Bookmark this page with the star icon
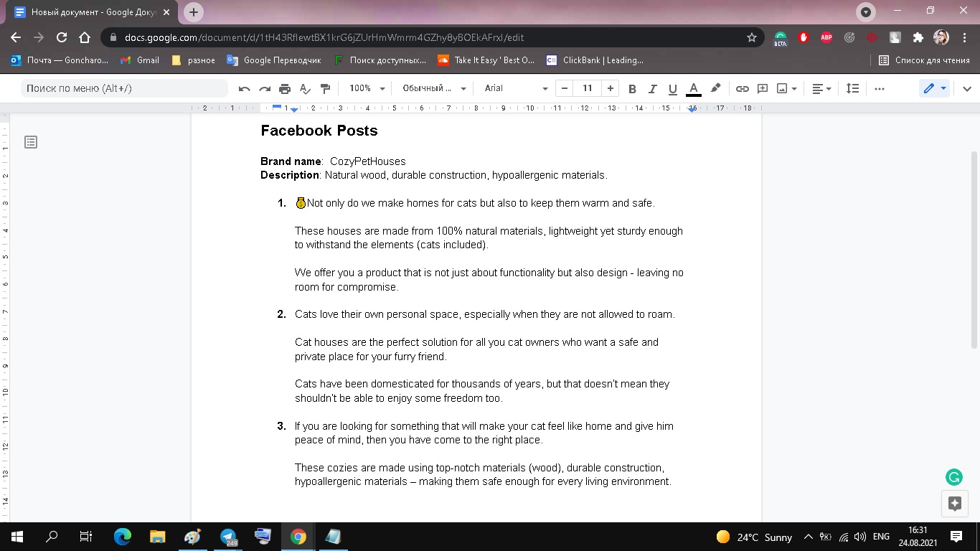 [x=752, y=37]
